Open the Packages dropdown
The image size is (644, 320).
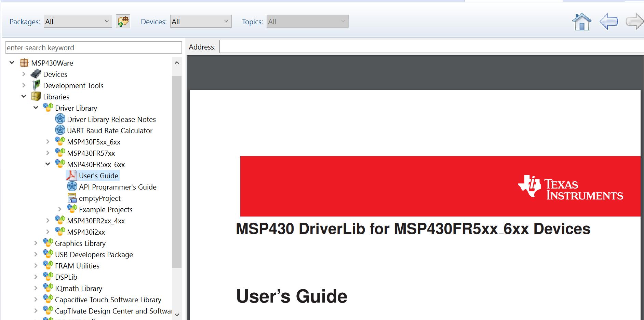coord(78,22)
